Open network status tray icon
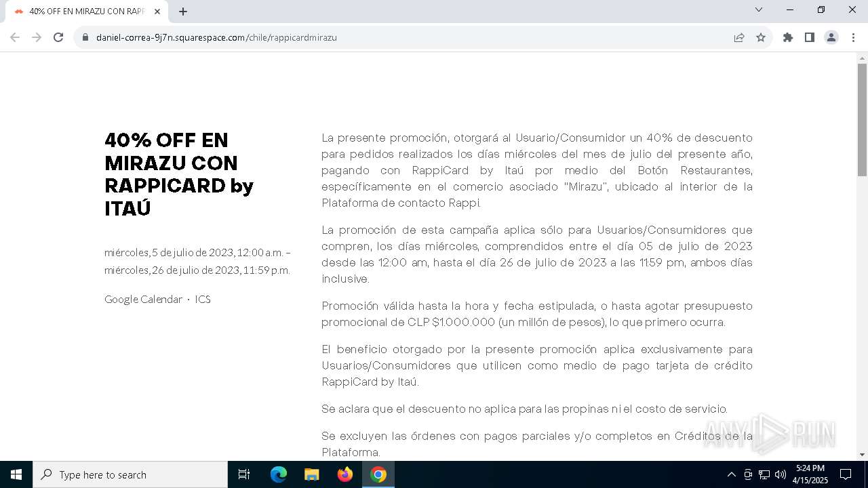 coord(764,474)
